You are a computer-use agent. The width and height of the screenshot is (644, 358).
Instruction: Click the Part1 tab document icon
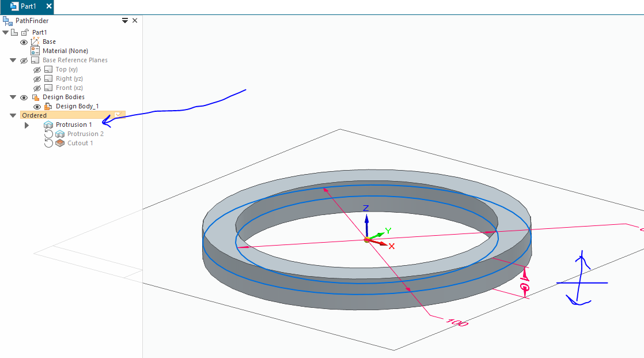[x=14, y=6]
